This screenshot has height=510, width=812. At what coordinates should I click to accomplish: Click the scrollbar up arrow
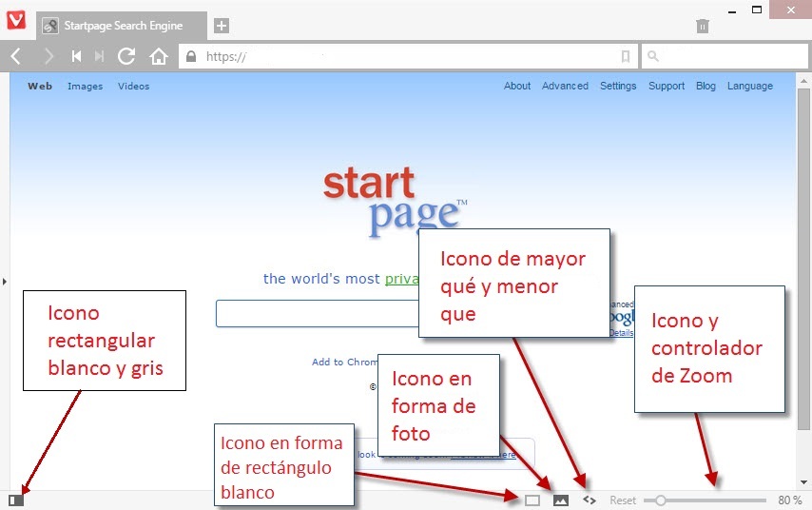[x=803, y=81]
